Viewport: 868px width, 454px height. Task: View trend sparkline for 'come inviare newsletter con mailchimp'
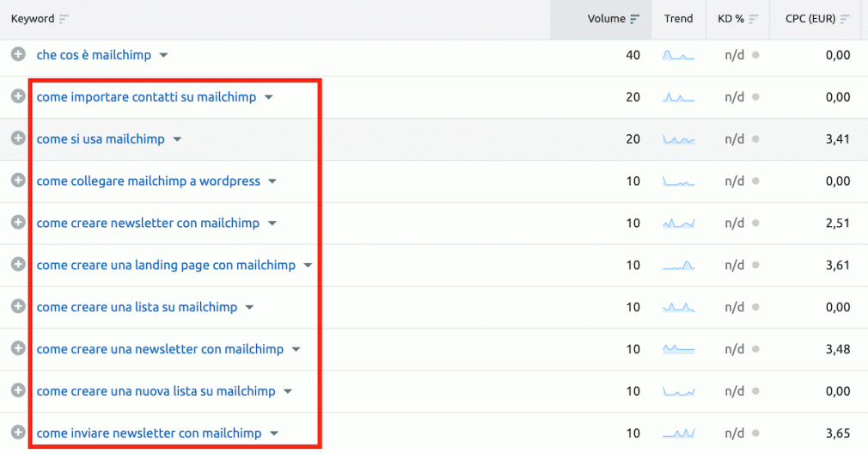pos(679,433)
